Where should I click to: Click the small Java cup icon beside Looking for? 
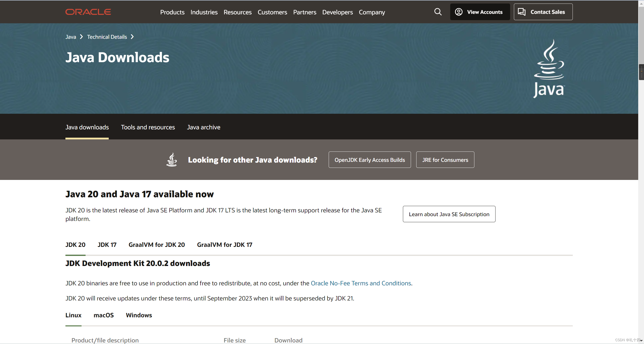pyautogui.click(x=172, y=160)
